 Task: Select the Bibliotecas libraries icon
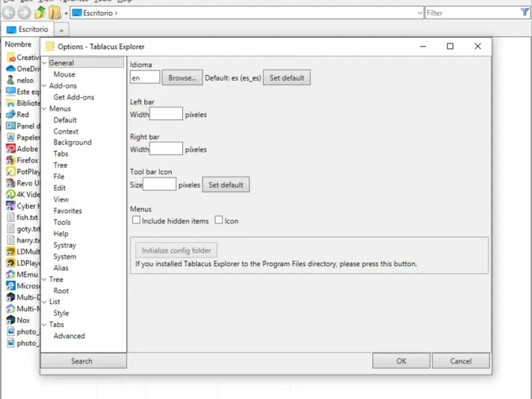click(11, 103)
